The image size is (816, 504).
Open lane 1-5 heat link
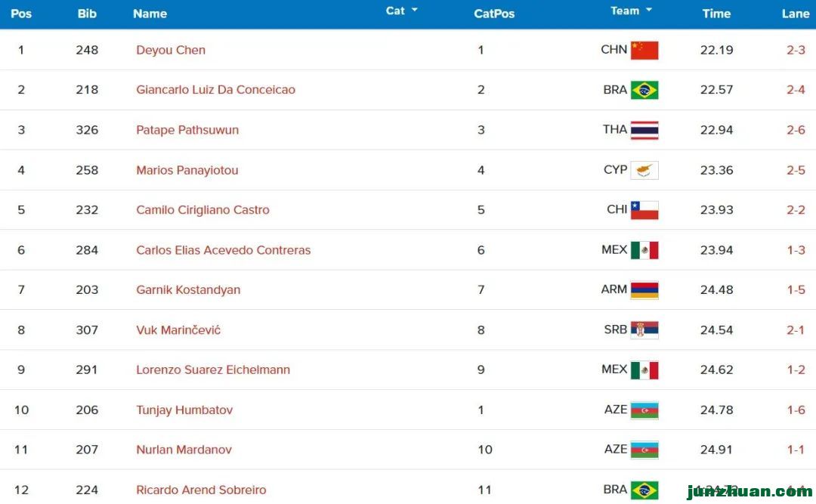[x=796, y=290]
